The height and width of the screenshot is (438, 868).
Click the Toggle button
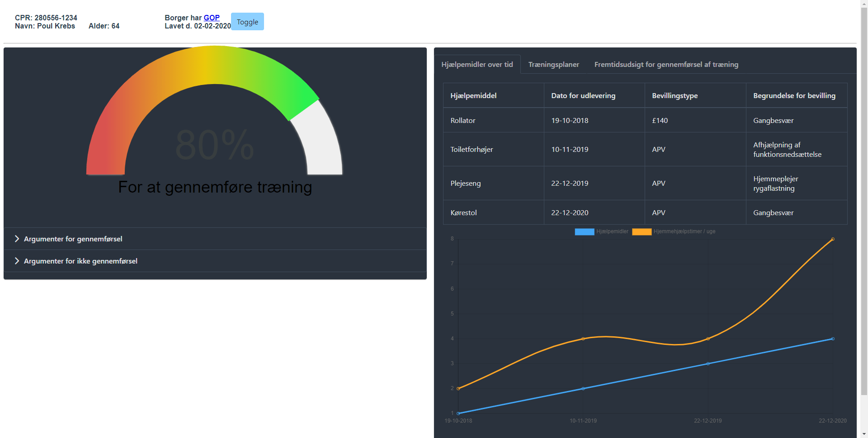[x=247, y=22]
